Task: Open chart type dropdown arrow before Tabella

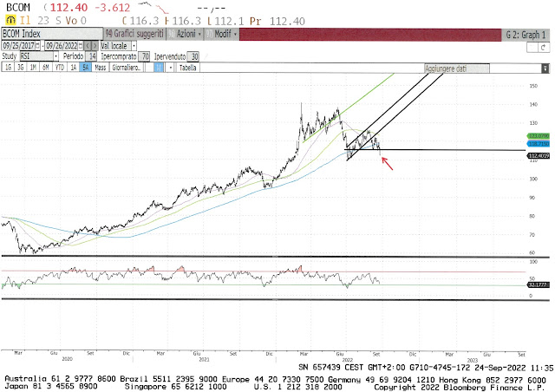Action: coord(170,68)
